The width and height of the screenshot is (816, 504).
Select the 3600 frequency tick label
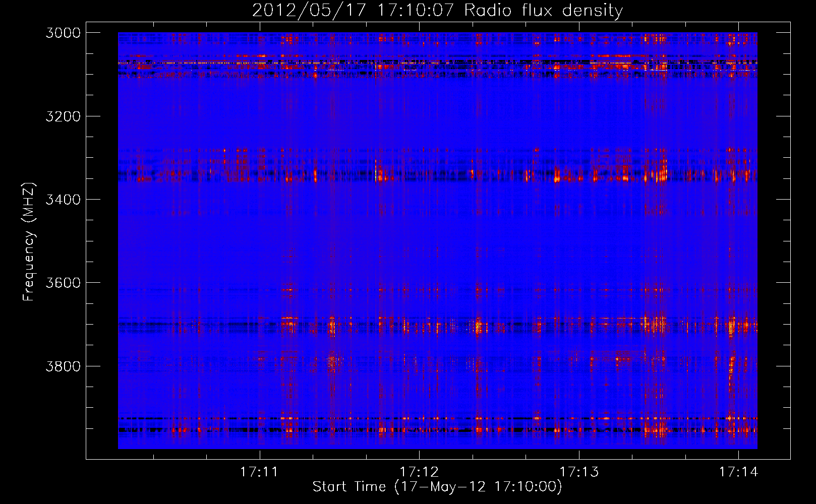pos(63,283)
